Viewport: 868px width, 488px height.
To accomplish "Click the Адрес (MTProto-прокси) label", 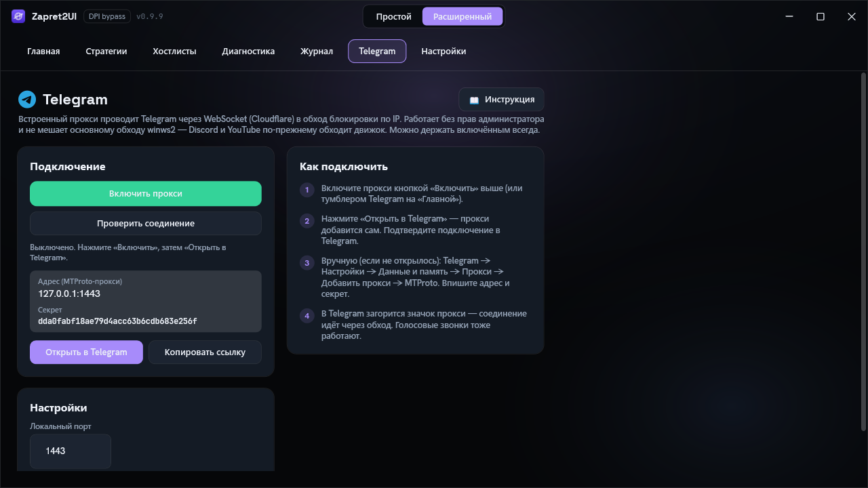I will click(80, 281).
